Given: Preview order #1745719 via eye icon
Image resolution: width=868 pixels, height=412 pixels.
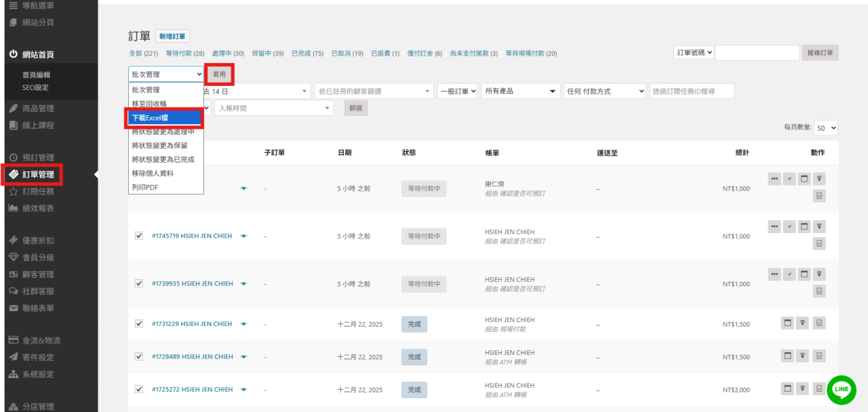Looking at the screenshot, I should click(243, 236).
